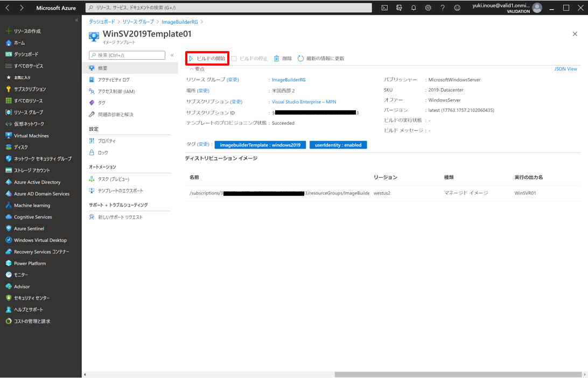Click the Azure AD Domain Services icon
Screen dimensions: 588x378
(x=9, y=194)
